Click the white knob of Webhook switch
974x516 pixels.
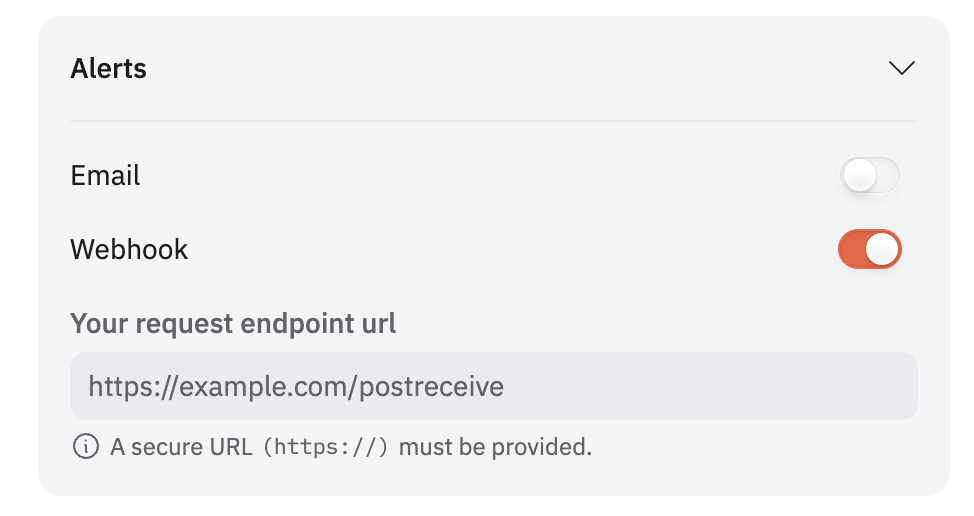(882, 249)
